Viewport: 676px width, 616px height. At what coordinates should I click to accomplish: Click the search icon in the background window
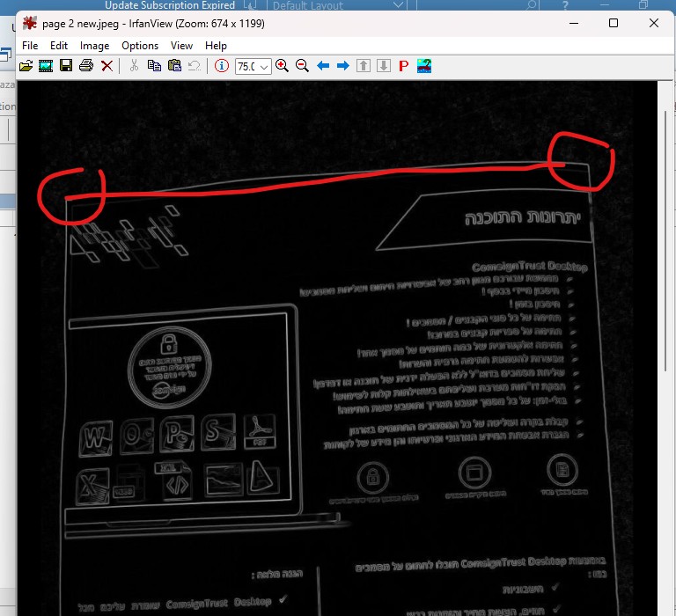click(x=532, y=5)
